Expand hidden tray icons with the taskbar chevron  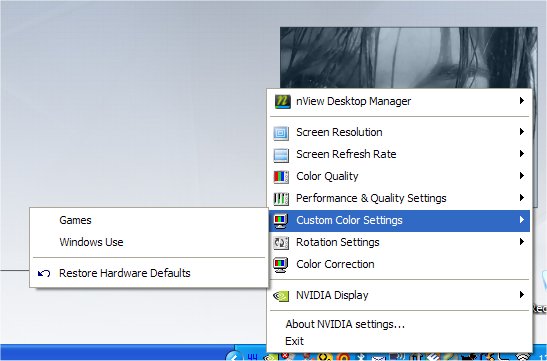234,356
